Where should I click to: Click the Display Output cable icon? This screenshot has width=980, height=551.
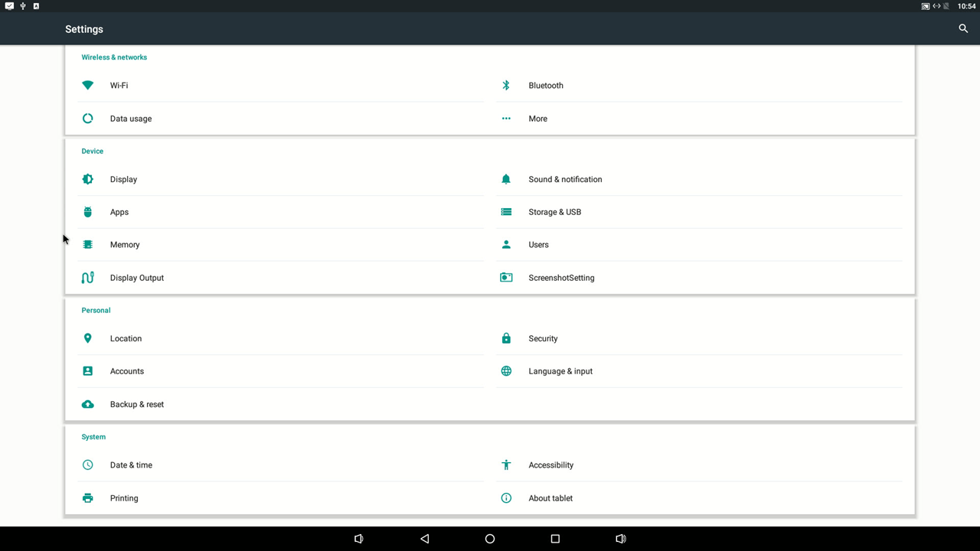[88, 278]
